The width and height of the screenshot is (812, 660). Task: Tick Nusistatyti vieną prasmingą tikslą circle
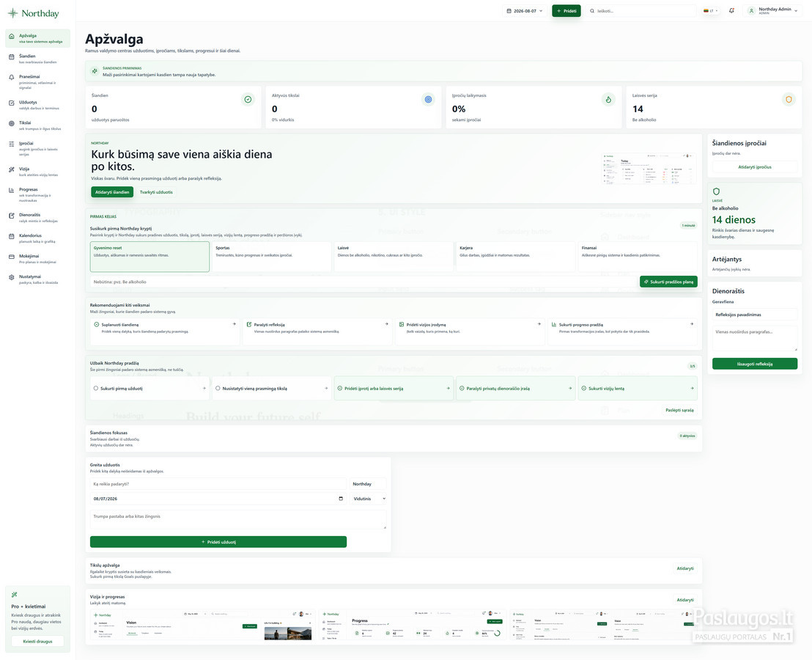(218, 388)
